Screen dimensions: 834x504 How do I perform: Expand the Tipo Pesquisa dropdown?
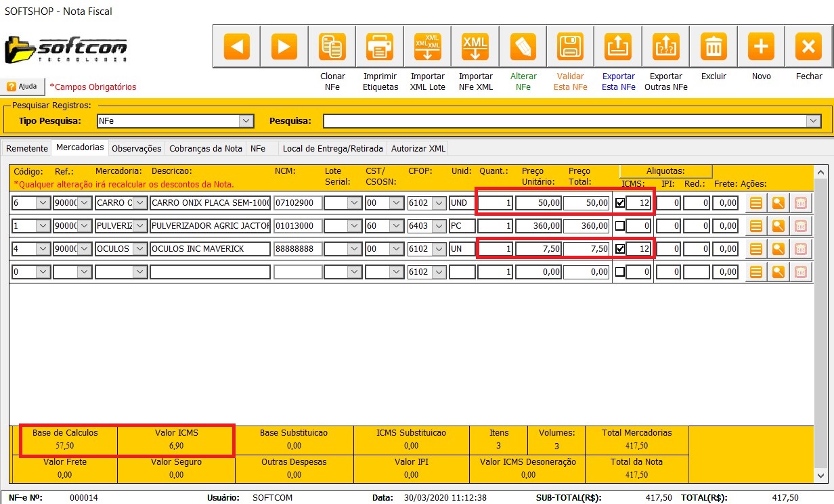tap(246, 121)
